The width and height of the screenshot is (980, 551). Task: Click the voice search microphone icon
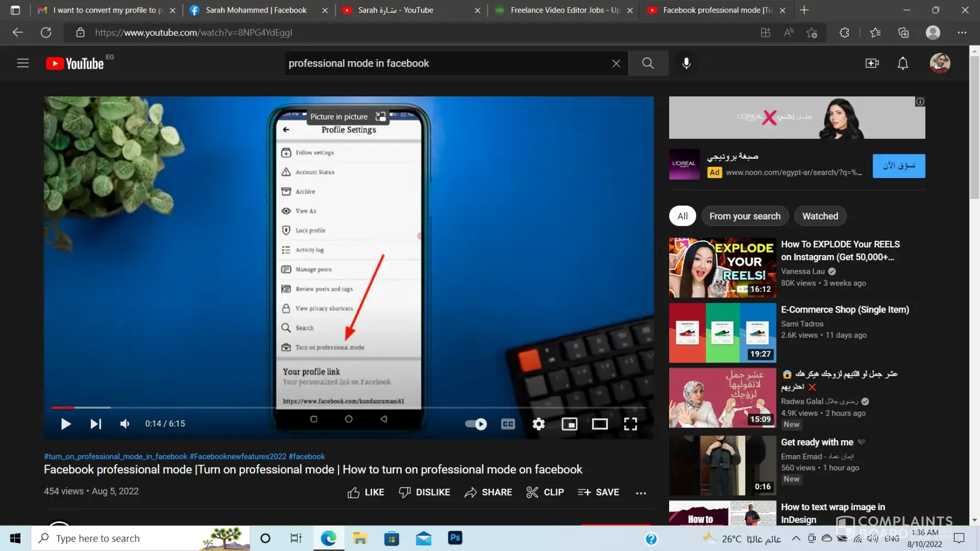(x=686, y=63)
